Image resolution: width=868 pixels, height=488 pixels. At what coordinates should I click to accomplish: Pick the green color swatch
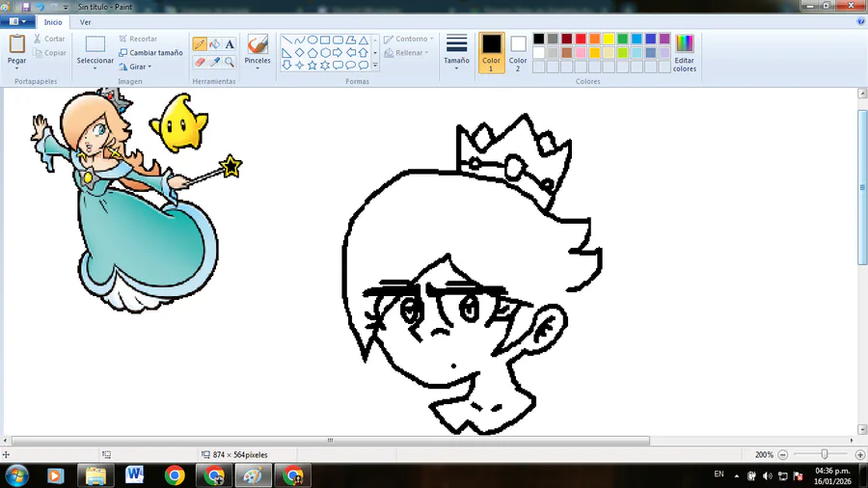pyautogui.click(x=622, y=39)
